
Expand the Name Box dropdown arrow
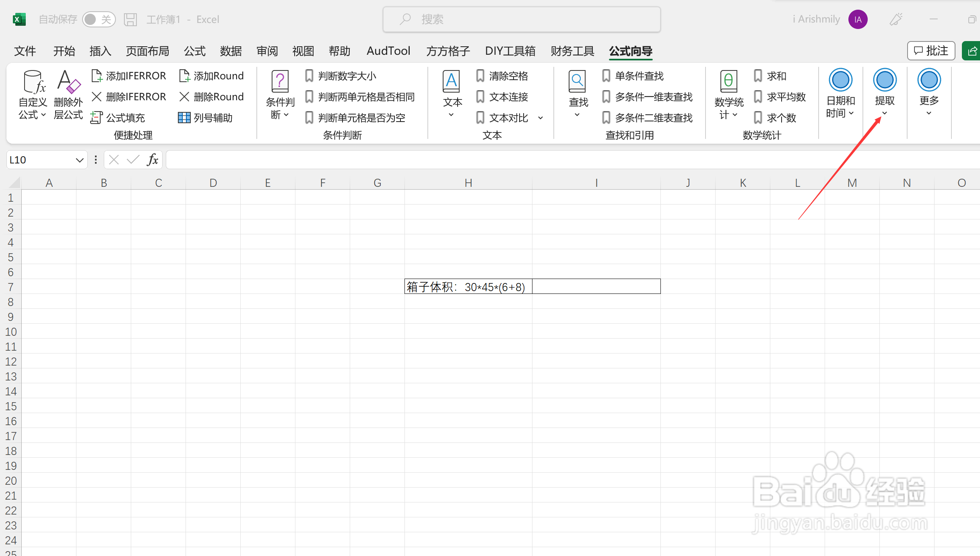coord(79,160)
